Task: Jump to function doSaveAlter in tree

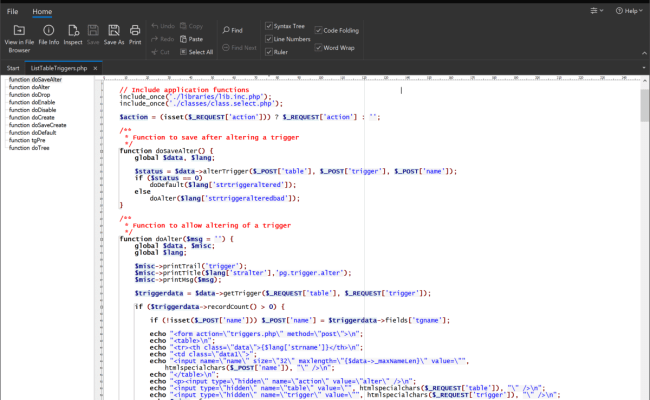Action: click(x=35, y=80)
